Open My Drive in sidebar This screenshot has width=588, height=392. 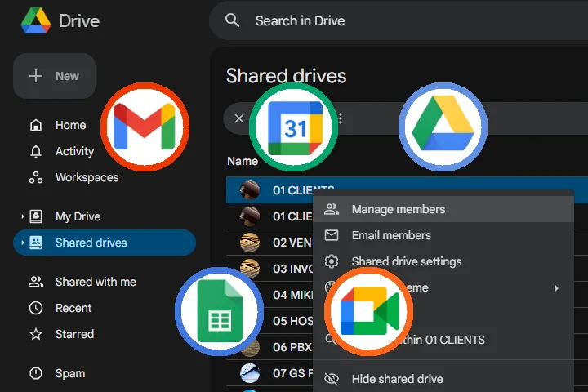pos(65,216)
